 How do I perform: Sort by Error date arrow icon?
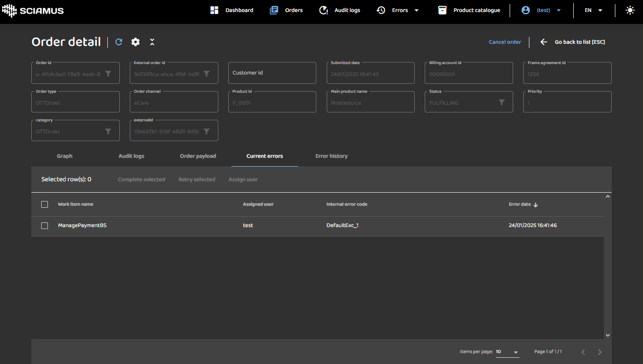click(x=536, y=205)
